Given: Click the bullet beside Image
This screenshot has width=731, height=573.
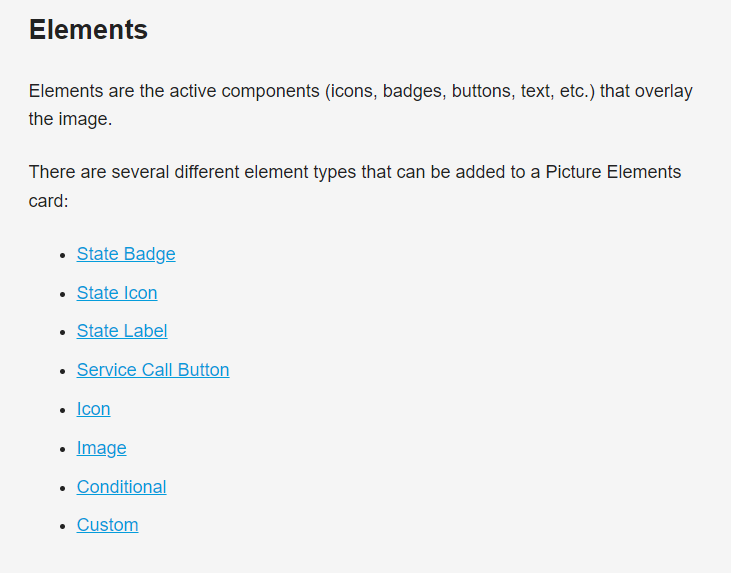Looking at the screenshot, I should coord(63,449).
